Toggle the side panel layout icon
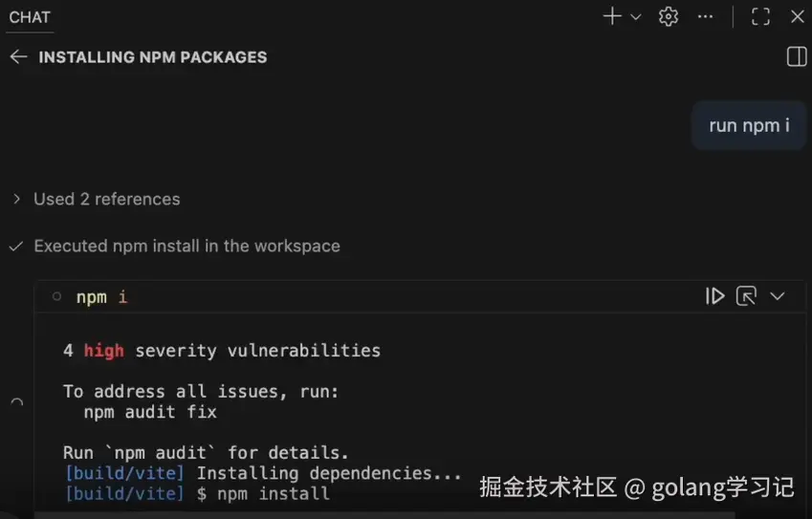The height and width of the screenshot is (519, 812). [796, 57]
